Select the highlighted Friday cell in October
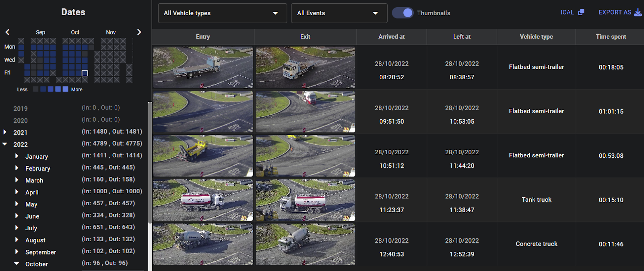 [x=85, y=73]
